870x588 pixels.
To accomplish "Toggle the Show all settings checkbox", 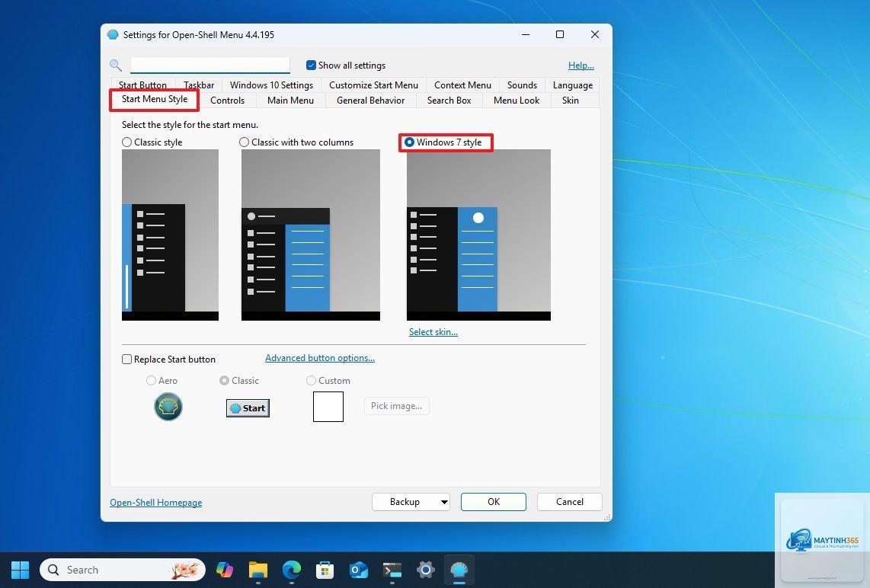I will (312, 66).
